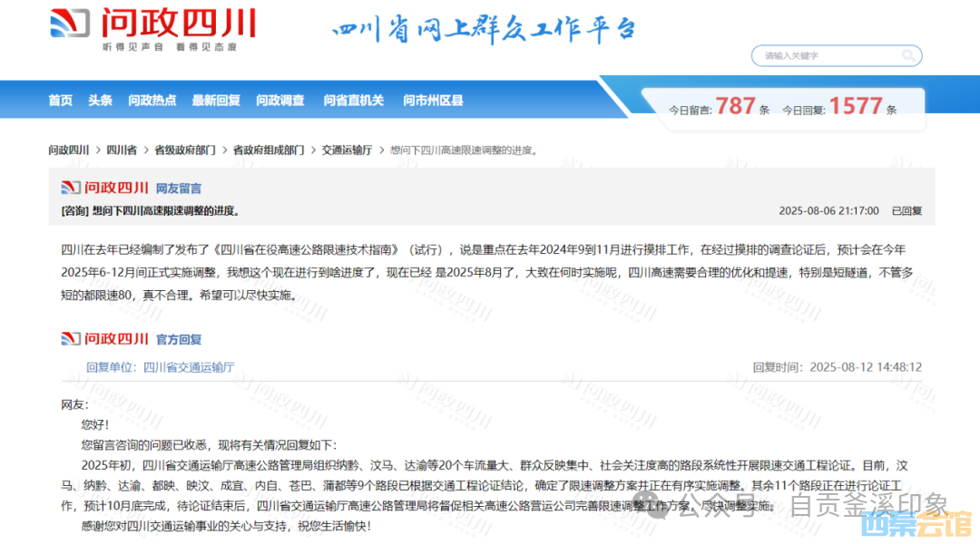The width and height of the screenshot is (980, 544).
Task: Navigate to 四川省 breadcrumb link
Action: tap(122, 150)
